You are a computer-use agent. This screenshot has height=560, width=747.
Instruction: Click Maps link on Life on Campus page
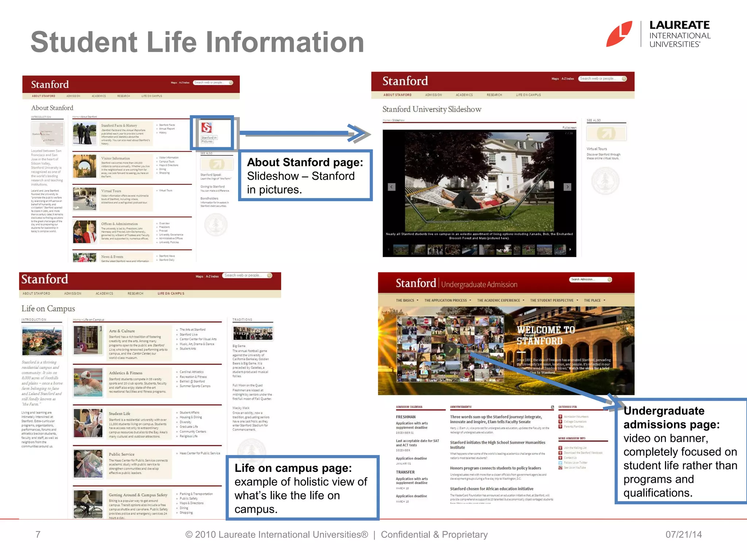(199, 276)
